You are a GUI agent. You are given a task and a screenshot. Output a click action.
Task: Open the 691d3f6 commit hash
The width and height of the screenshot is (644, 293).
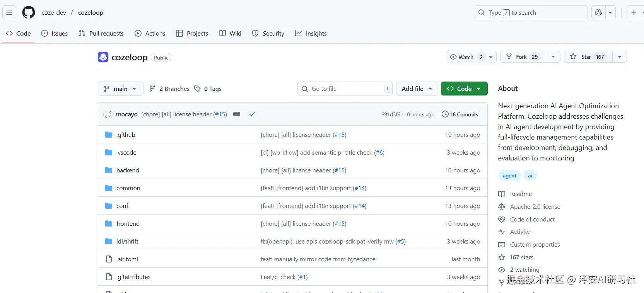391,114
